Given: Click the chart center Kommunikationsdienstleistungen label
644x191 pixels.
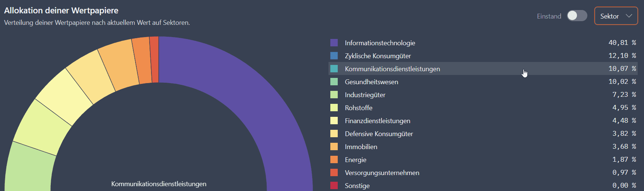Looking at the screenshot, I should pyautogui.click(x=159, y=184).
